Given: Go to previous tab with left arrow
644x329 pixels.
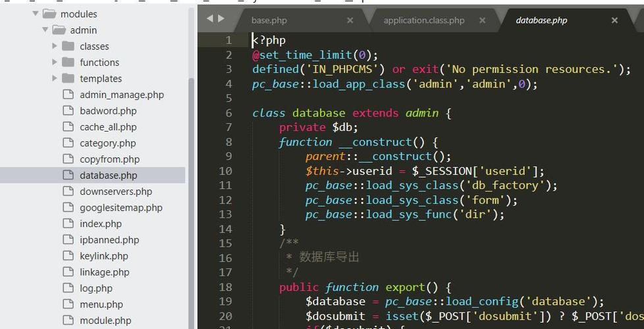Looking at the screenshot, I should 210,18.
